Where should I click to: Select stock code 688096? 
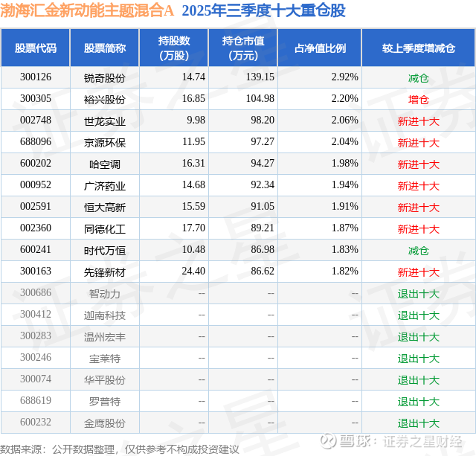pyautogui.click(x=36, y=142)
